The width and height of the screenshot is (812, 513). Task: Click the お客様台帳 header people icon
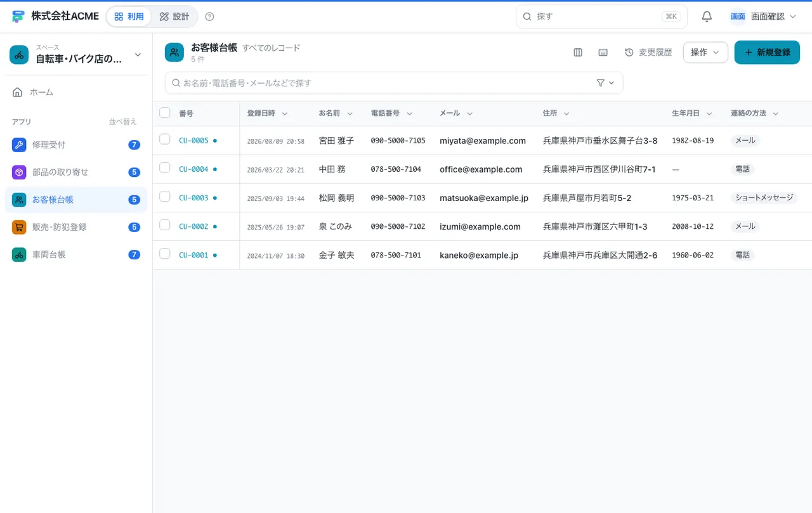click(174, 53)
